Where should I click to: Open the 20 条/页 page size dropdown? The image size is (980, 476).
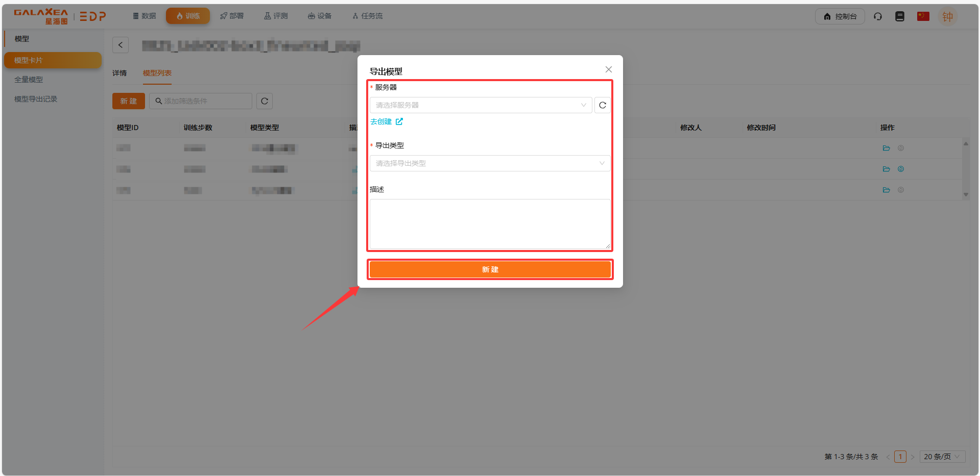[x=942, y=457]
